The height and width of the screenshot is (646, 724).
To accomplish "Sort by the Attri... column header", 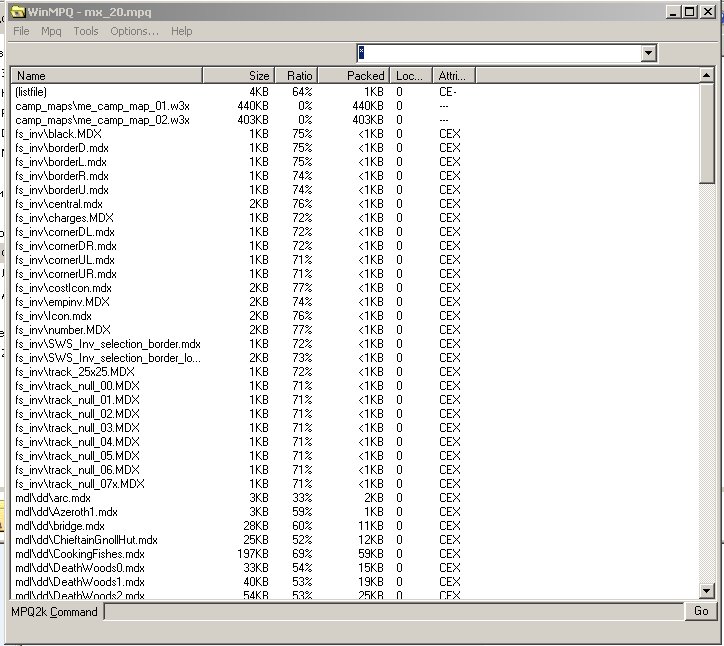I will pos(454,75).
